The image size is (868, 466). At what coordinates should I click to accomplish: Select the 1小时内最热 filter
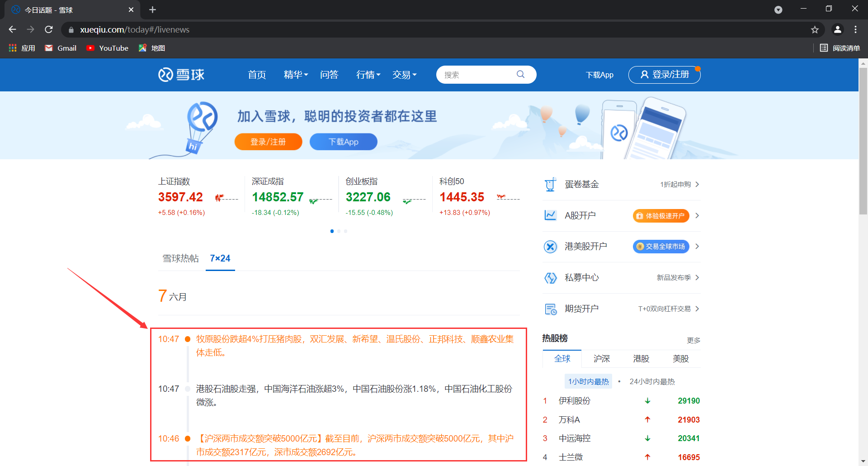[588, 381]
